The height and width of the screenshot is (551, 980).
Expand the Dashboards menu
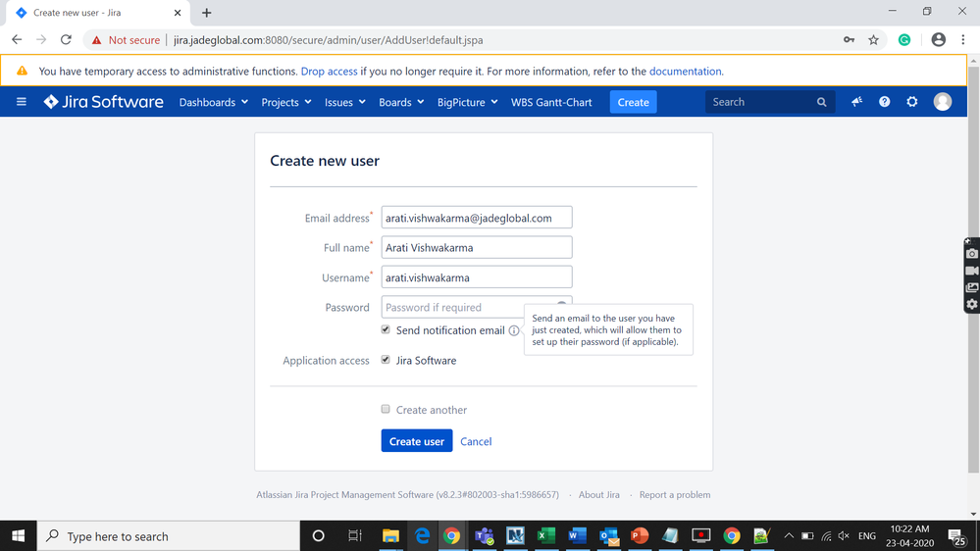coord(214,102)
